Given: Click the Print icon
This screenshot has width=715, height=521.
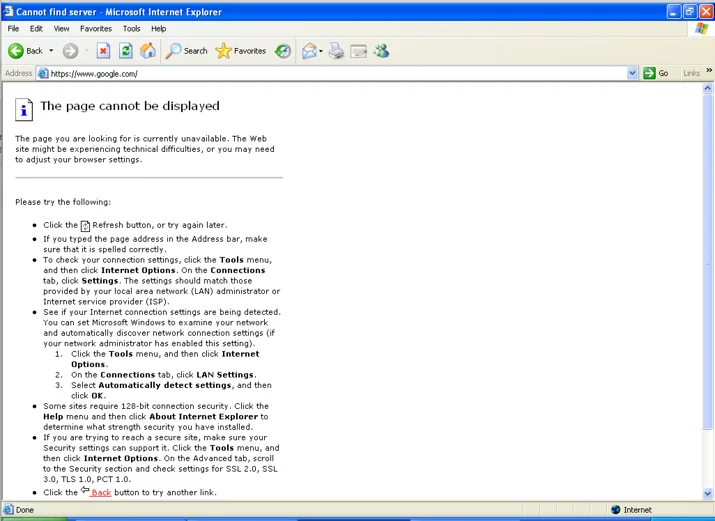Looking at the screenshot, I should 337,51.
